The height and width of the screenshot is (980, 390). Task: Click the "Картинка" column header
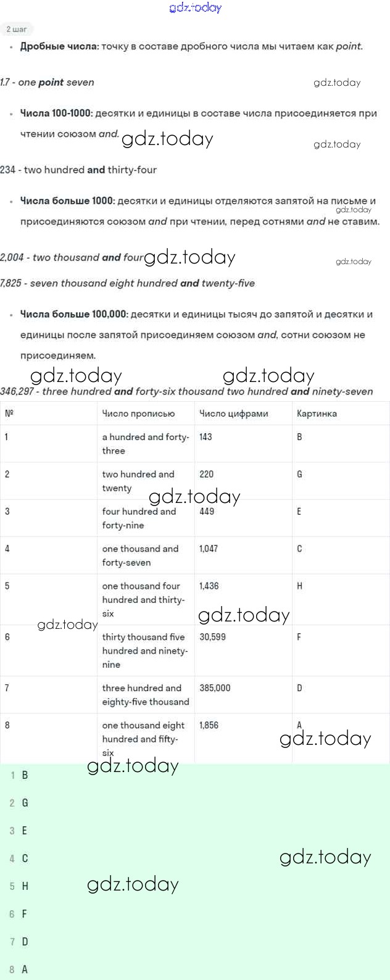click(317, 413)
